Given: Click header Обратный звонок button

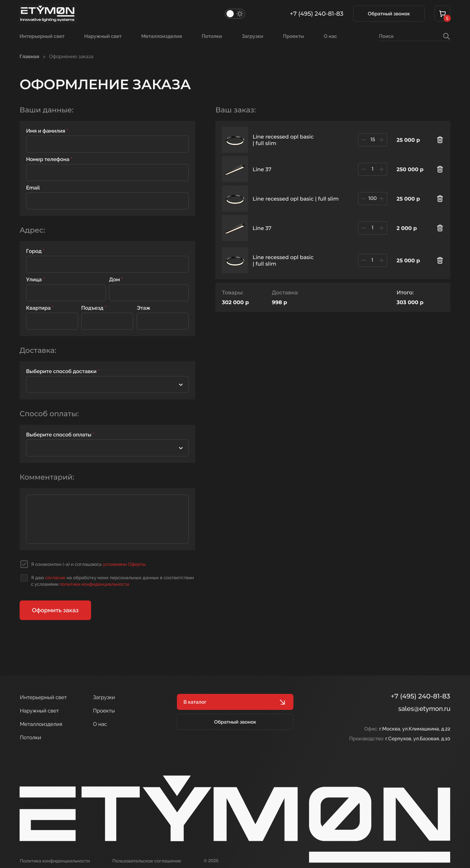Looking at the screenshot, I should click(388, 14).
